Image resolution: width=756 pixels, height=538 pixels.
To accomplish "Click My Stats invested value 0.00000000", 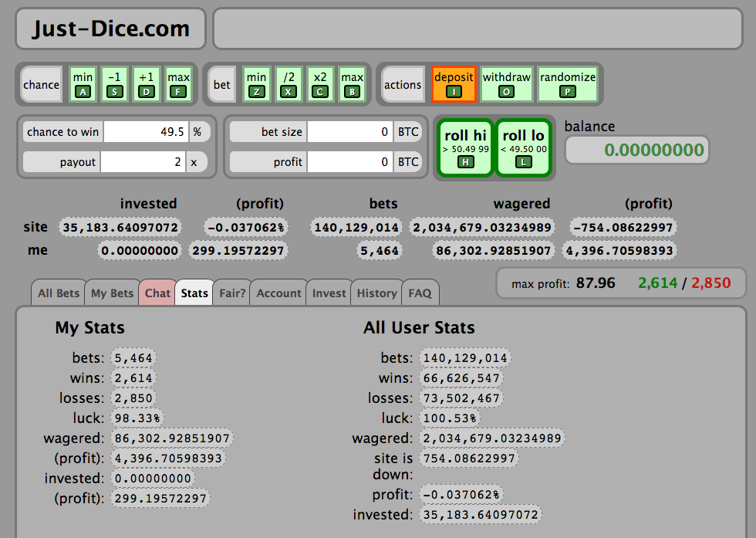I will (153, 479).
